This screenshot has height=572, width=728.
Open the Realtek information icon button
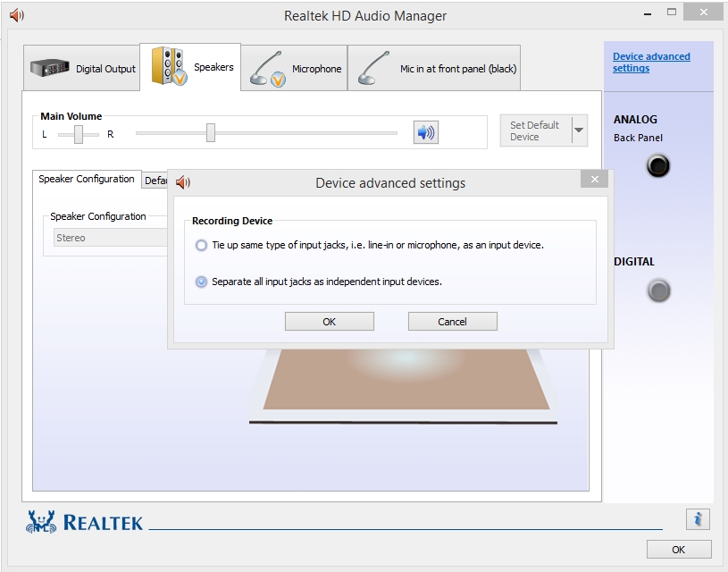(698, 518)
